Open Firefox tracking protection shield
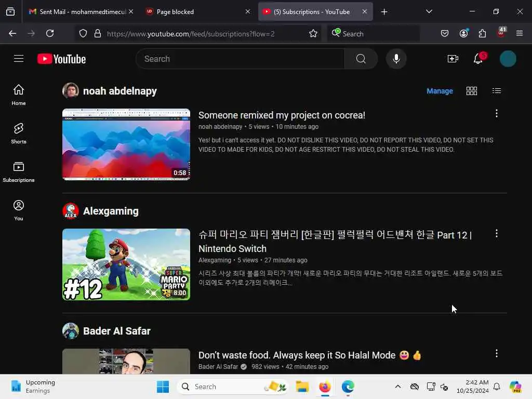This screenshot has width=532, height=399. pos(83,33)
